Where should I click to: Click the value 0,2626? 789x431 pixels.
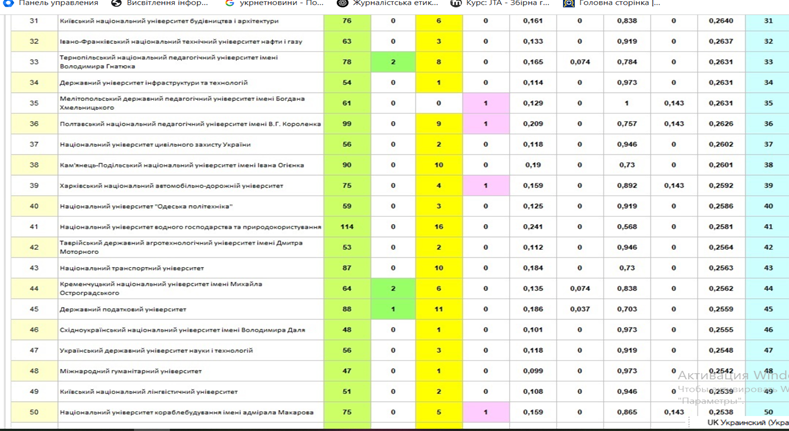click(721, 124)
